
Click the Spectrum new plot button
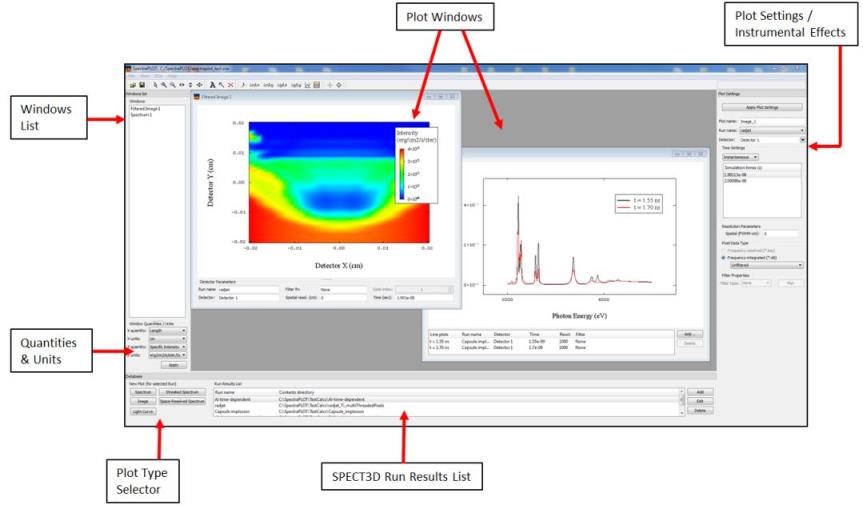coord(143,393)
